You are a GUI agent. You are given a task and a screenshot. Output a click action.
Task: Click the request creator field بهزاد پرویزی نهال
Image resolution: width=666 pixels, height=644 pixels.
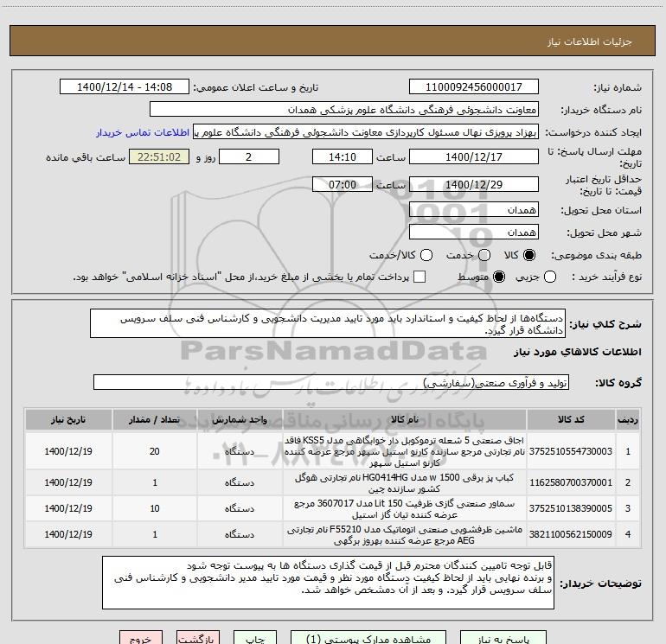point(366,132)
